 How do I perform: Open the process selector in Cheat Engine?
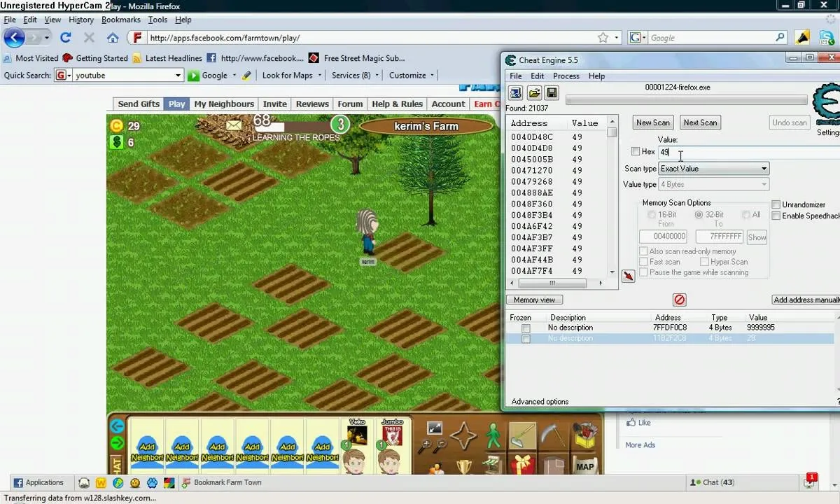515,93
